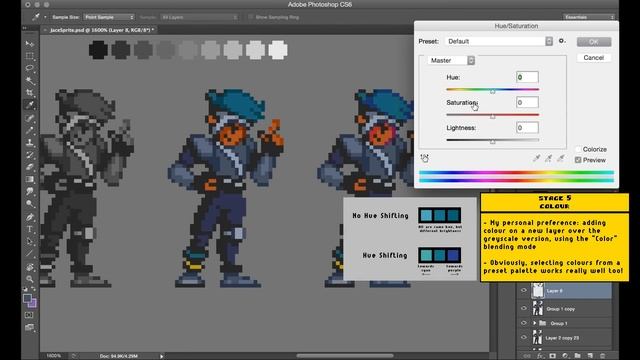This screenshot has height=360, width=640.
Task: Click the Saturation slider handle
Action: [x=493, y=116]
